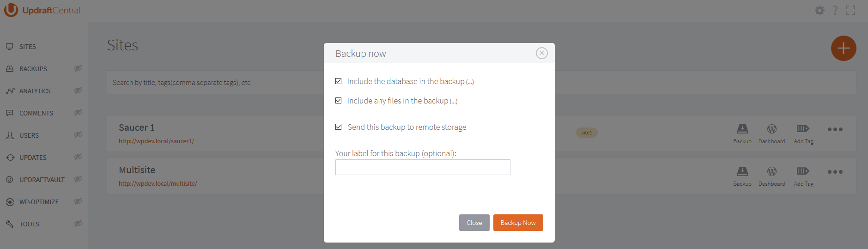The width and height of the screenshot is (868, 249).
Task: Open the Backups section in the sidebar
Action: tap(33, 69)
